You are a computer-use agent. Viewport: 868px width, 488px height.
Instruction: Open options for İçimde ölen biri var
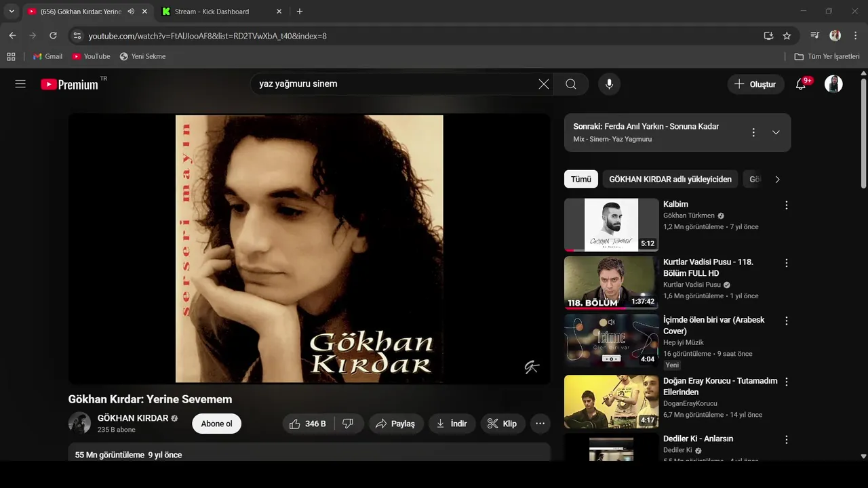[787, 321]
